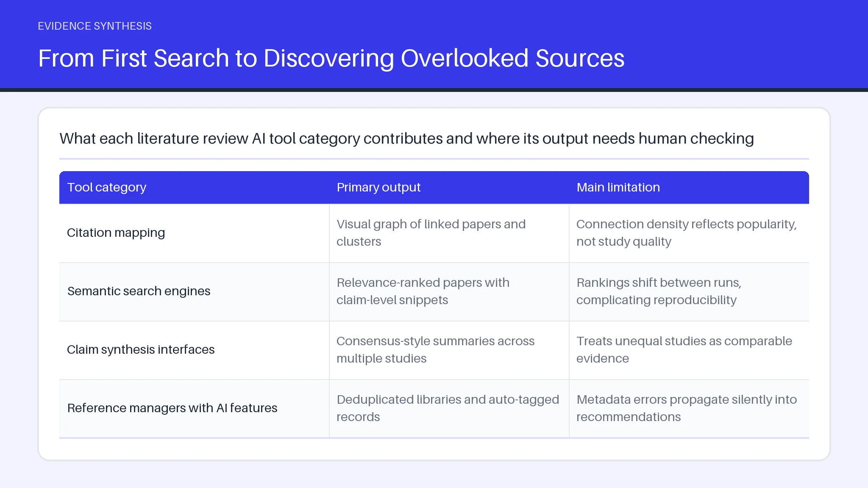Click 'Rankings shift between runs' limitation cell
This screenshot has height=488, width=868.
(689, 292)
